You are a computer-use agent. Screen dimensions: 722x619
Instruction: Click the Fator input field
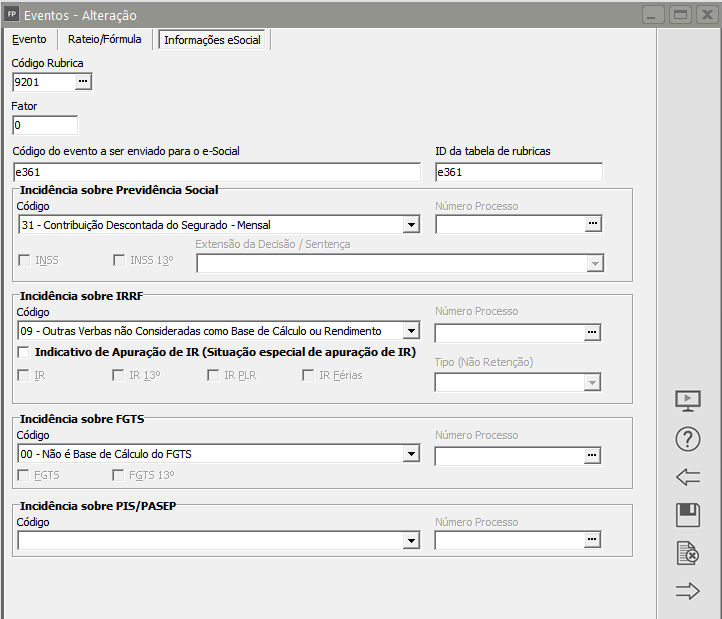pos(45,125)
